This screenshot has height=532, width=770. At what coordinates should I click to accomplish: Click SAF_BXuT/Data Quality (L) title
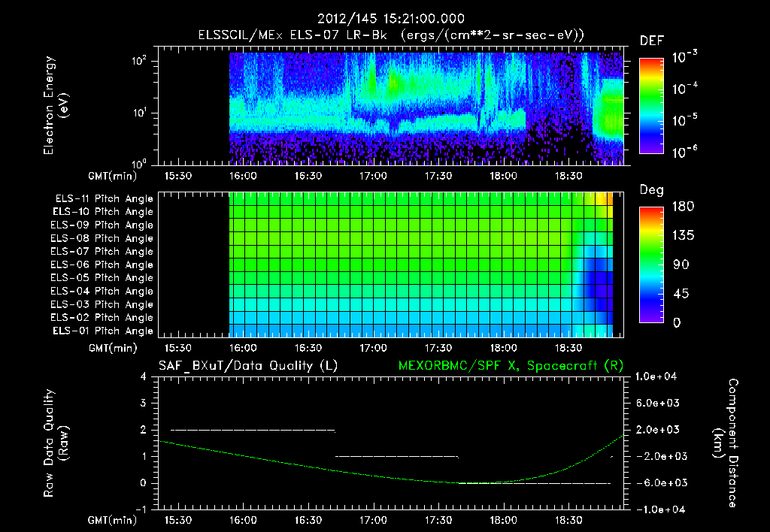click(248, 366)
